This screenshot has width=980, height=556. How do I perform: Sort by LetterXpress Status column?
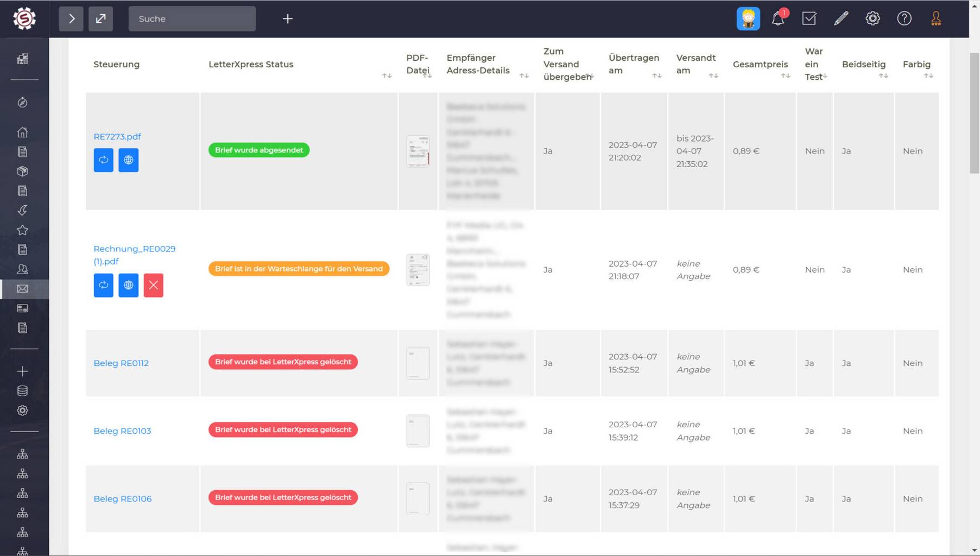click(387, 75)
